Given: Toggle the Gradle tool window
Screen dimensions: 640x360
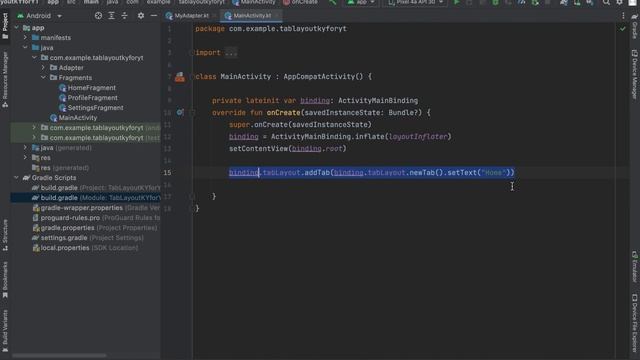Looking at the screenshot, I should click(x=635, y=27).
